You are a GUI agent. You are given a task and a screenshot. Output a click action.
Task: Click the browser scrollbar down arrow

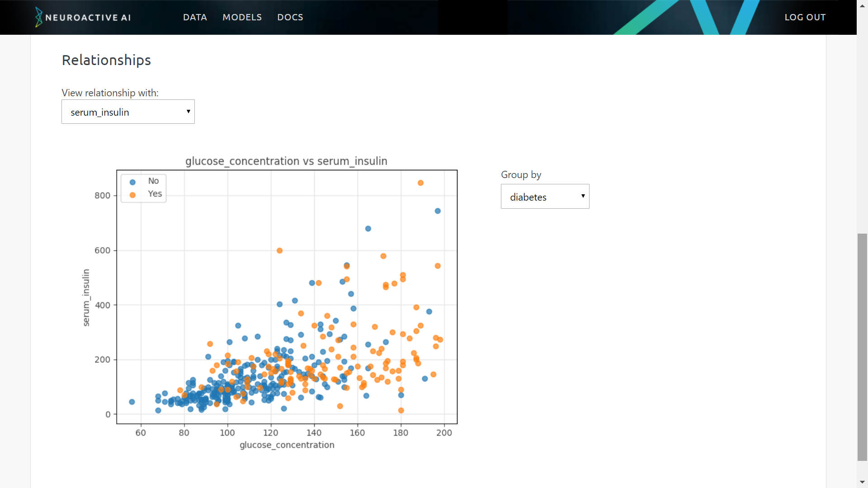pos(863,482)
